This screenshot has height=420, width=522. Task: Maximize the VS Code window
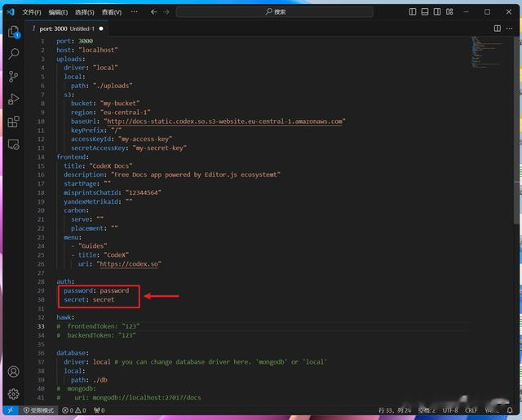[487, 12]
